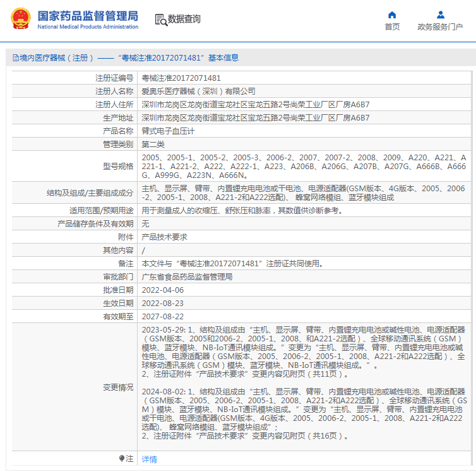Click 生效日期 row label
The width and height of the screenshot is (476, 472).
click(118, 304)
